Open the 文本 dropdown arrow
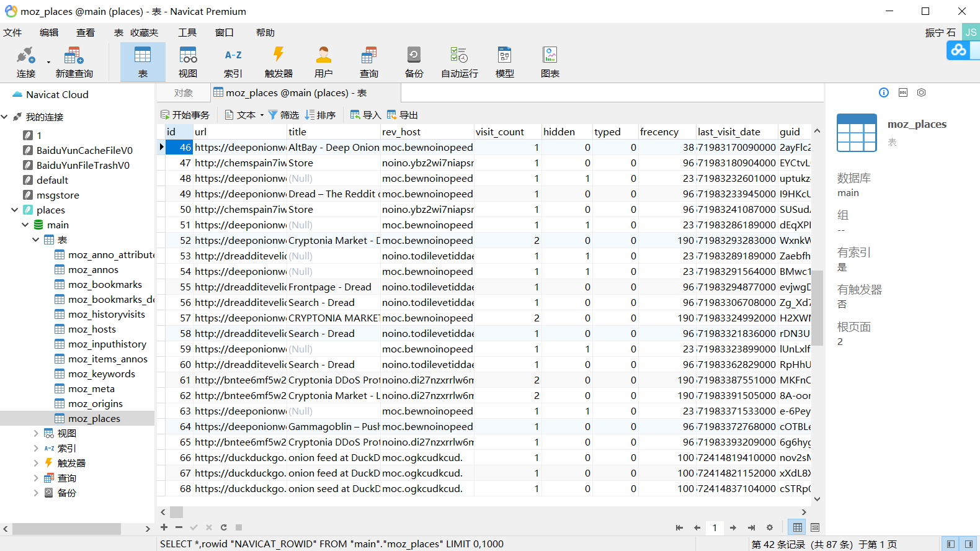980x551 pixels. point(262,115)
